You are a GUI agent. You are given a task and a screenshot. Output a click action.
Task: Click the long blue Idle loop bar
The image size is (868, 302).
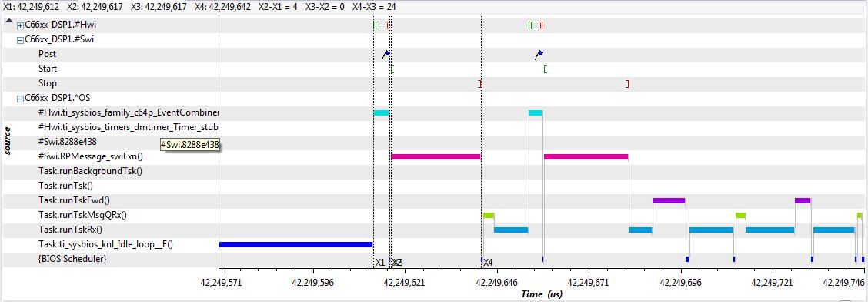(x=295, y=244)
